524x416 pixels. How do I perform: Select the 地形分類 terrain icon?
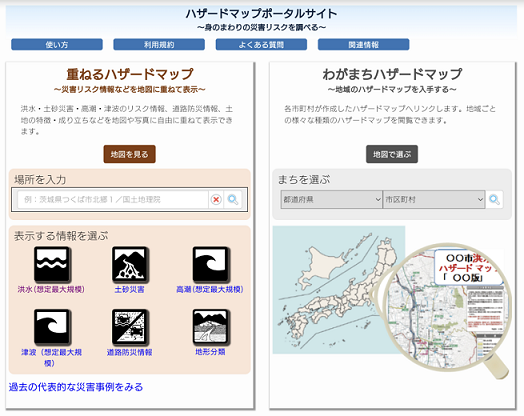tap(211, 327)
